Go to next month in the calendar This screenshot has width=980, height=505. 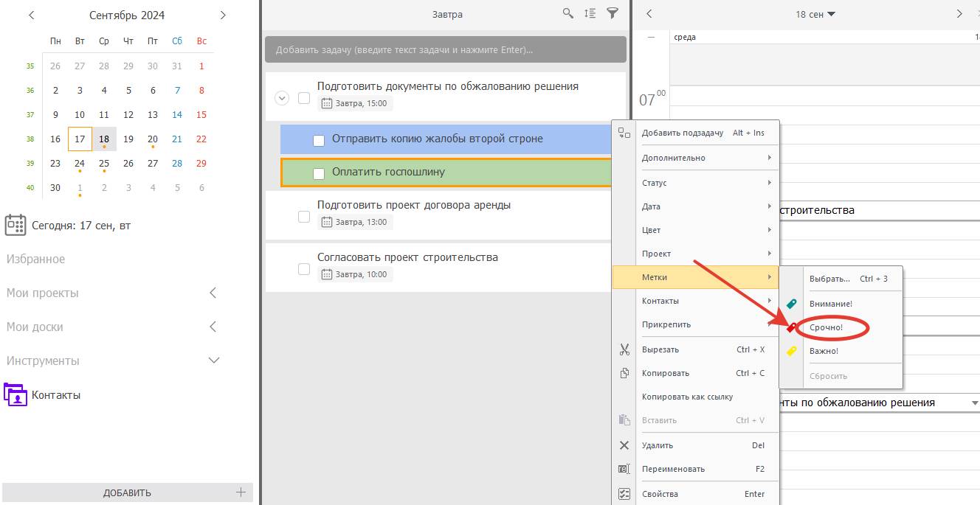(223, 15)
